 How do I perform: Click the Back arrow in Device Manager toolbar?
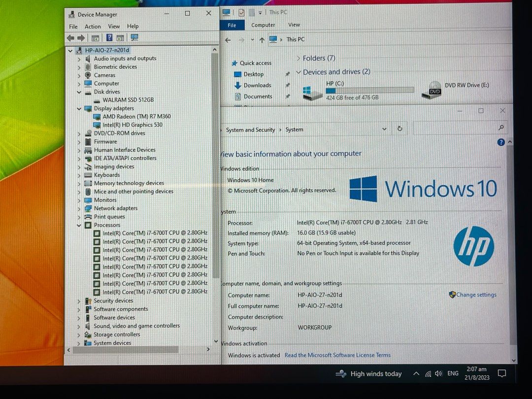click(70, 38)
